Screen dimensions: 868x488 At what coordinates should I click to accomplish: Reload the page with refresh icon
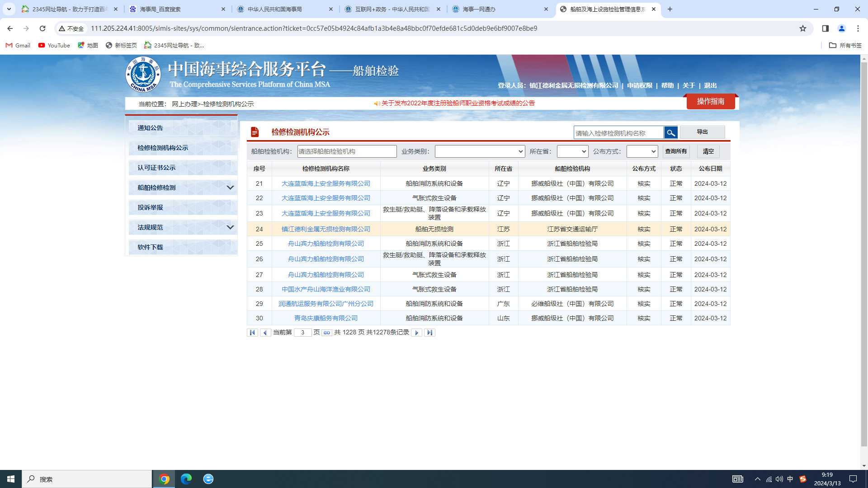(x=42, y=28)
